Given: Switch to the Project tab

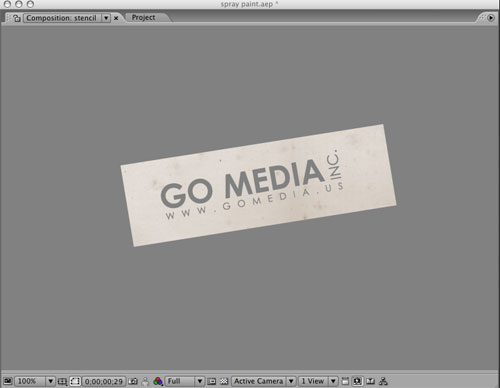Looking at the screenshot, I should coord(143,17).
